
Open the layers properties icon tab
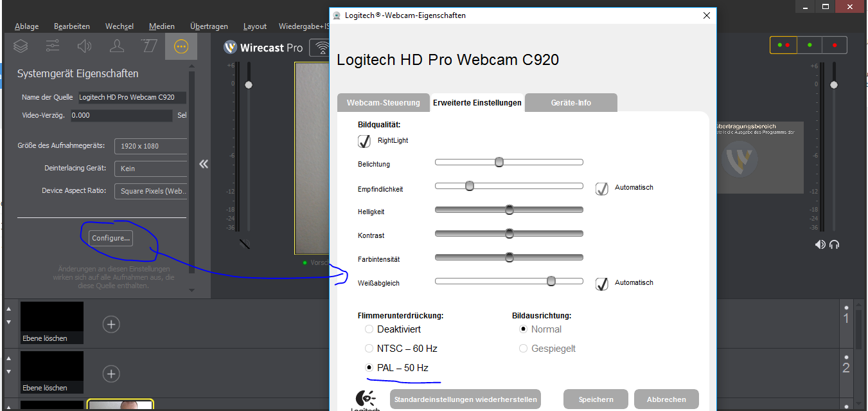[21, 46]
